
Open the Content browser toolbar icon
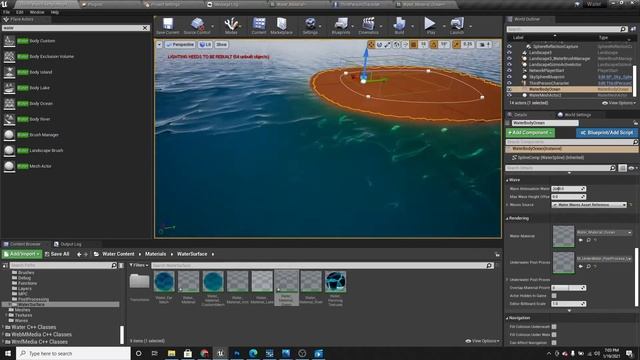pos(259,26)
